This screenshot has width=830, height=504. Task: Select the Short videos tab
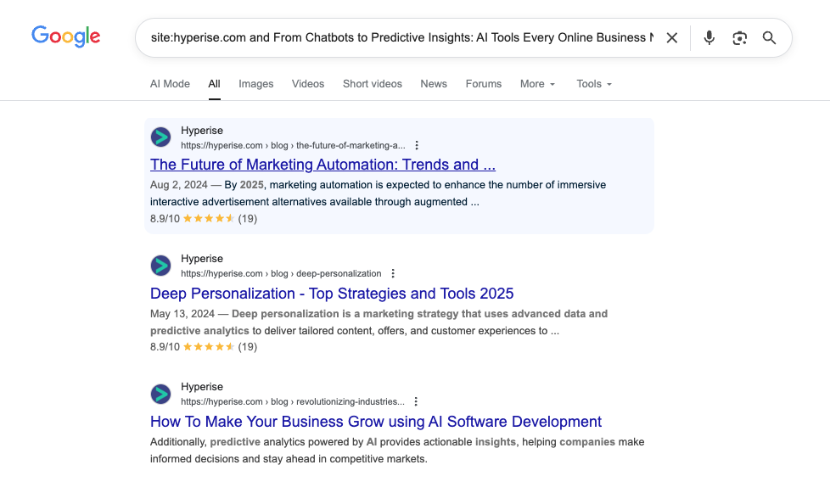[372, 84]
